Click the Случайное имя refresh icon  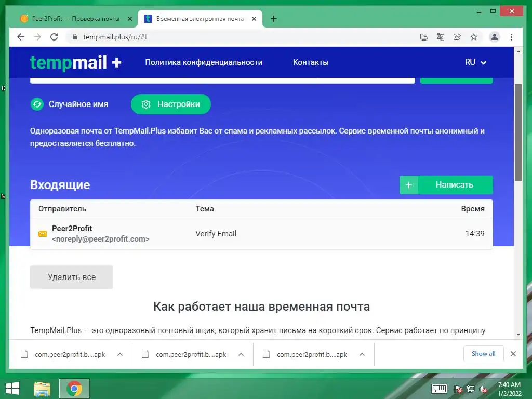pyautogui.click(x=37, y=104)
